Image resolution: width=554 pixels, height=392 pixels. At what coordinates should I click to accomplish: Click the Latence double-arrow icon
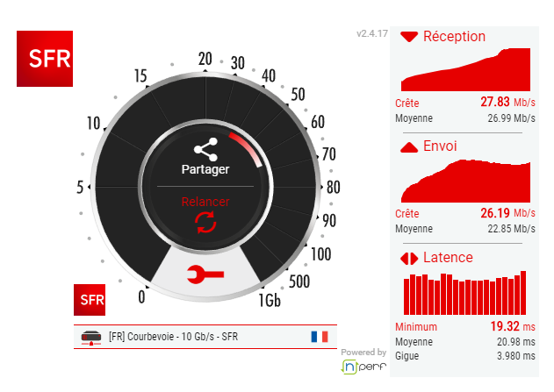[x=409, y=259]
